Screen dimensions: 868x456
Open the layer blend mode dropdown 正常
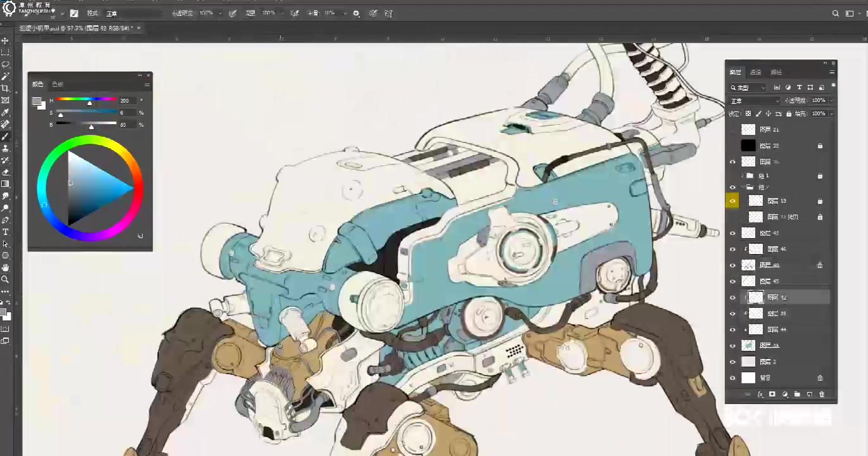tap(755, 101)
